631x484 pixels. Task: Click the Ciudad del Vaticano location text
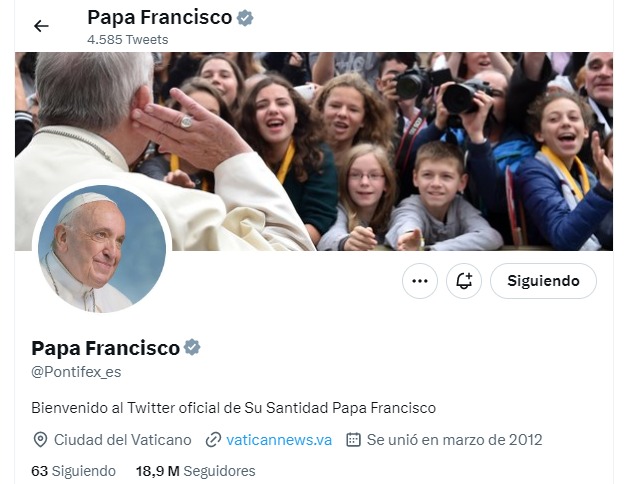pyautogui.click(x=123, y=440)
